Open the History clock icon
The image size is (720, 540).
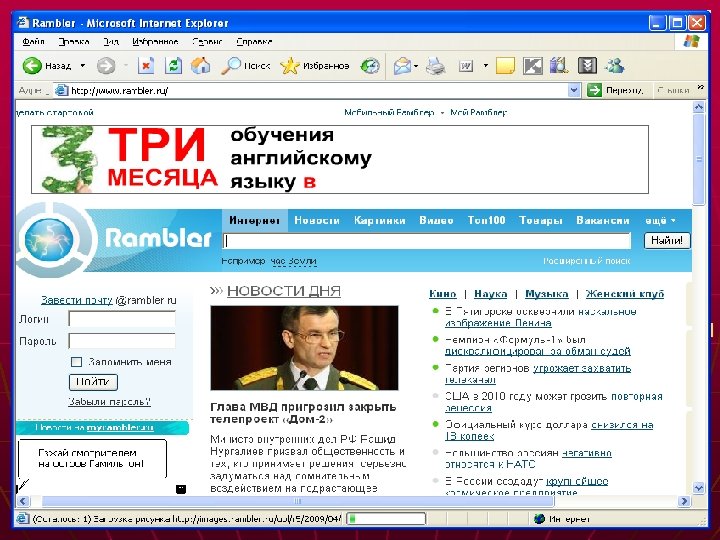pos(370,66)
